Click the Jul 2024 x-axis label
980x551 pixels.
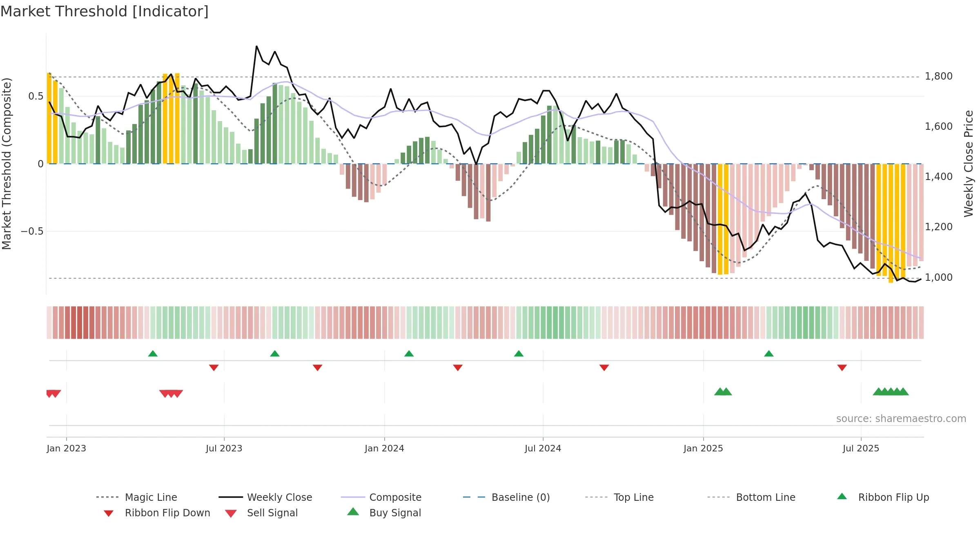pyautogui.click(x=543, y=448)
